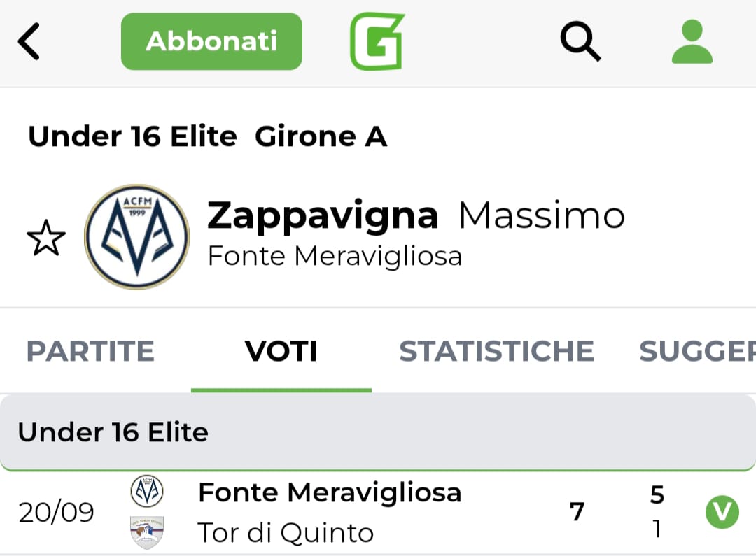The height and width of the screenshot is (556, 756).
Task: Open the user profile icon
Action: (692, 41)
